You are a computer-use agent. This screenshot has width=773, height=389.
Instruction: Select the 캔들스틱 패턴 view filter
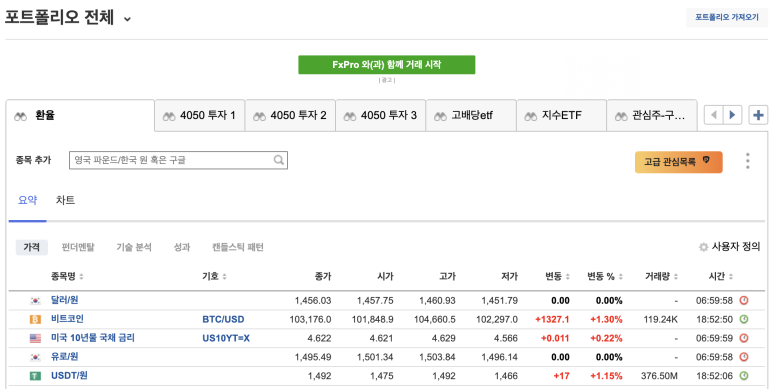coord(238,247)
